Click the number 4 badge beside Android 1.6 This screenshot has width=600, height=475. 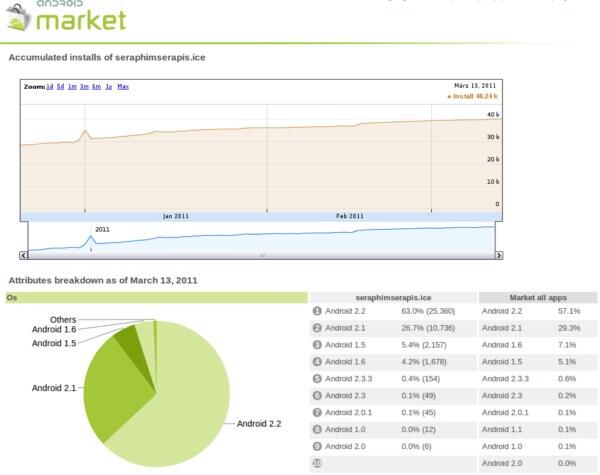click(317, 362)
